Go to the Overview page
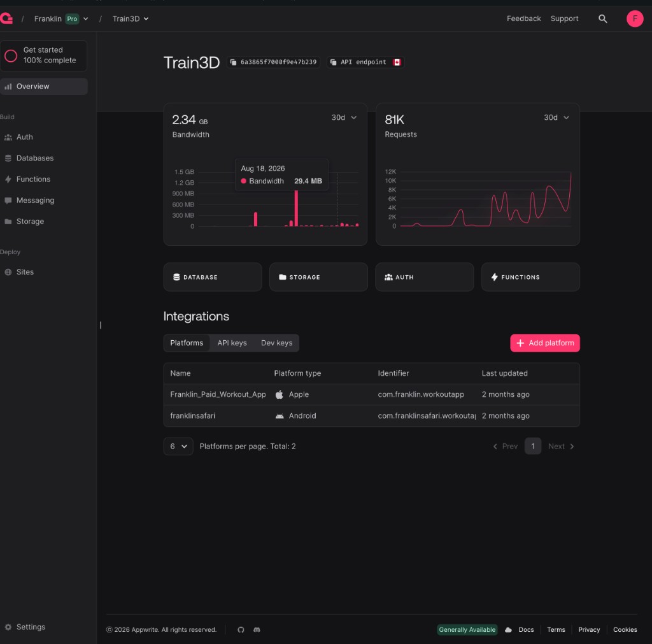652x644 pixels. pos(44,87)
